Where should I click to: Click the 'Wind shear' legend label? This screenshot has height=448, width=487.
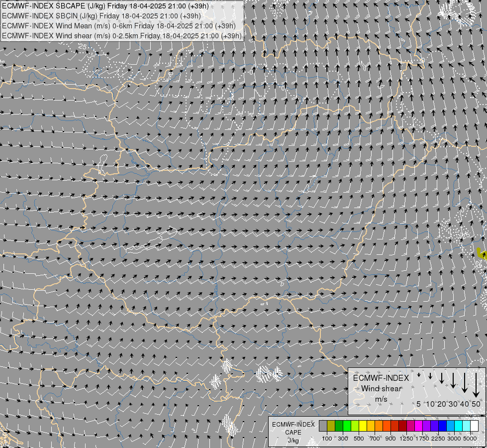click(382, 389)
